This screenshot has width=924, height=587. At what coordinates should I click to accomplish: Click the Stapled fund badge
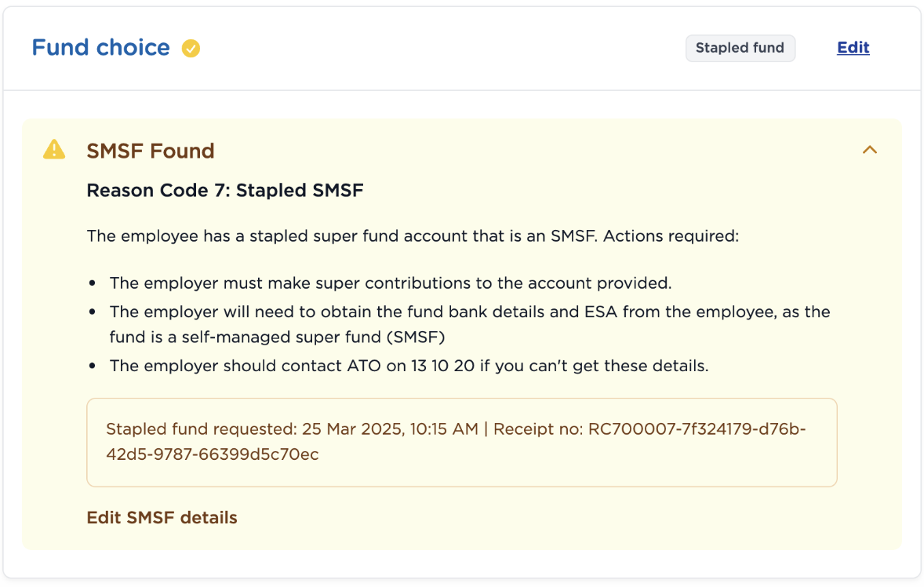740,48
